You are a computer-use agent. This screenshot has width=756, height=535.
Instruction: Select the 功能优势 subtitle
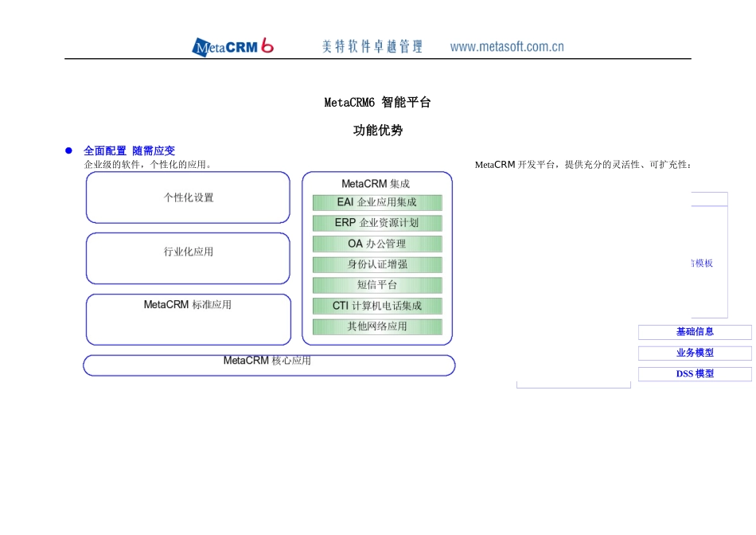377,131
